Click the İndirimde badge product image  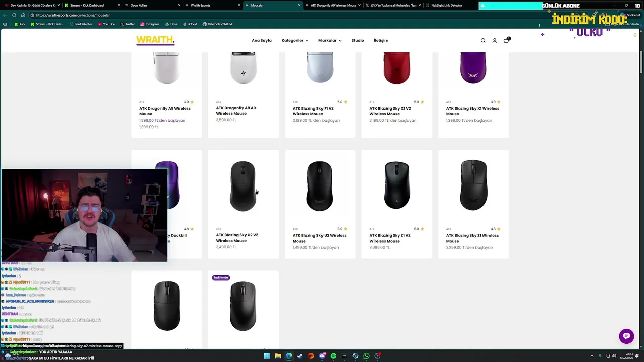click(243, 306)
